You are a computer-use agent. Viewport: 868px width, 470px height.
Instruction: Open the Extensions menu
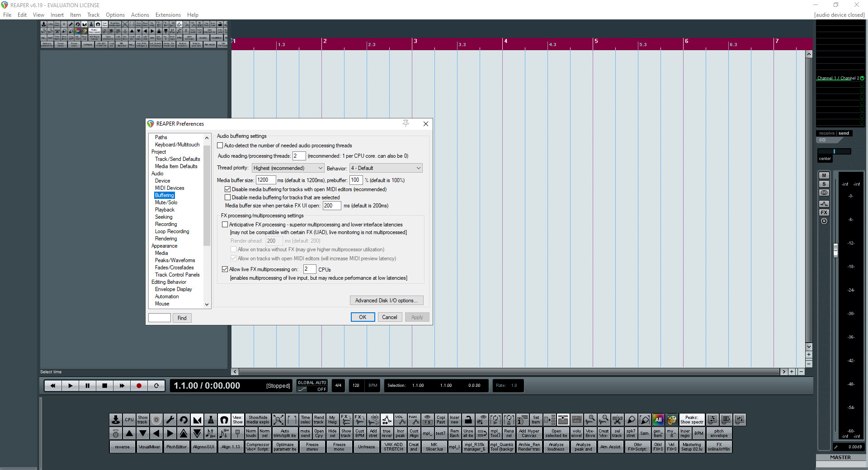(x=168, y=15)
